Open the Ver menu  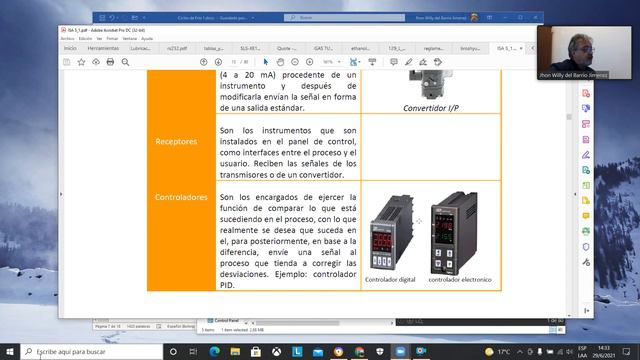click(x=99, y=38)
